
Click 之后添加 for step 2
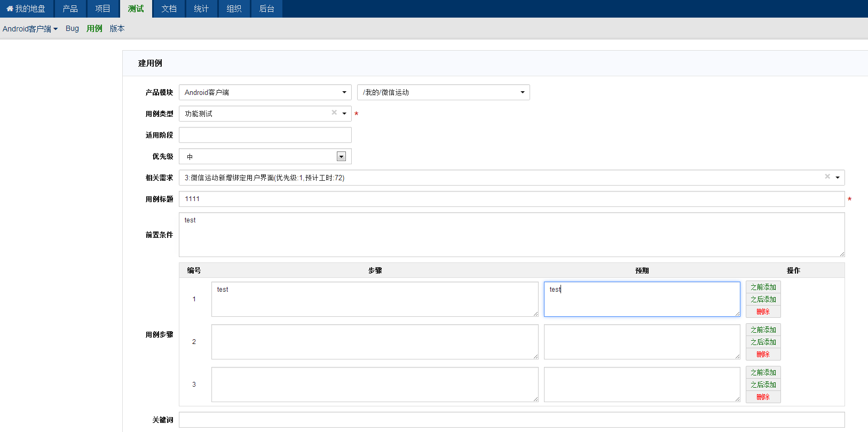[763, 342]
